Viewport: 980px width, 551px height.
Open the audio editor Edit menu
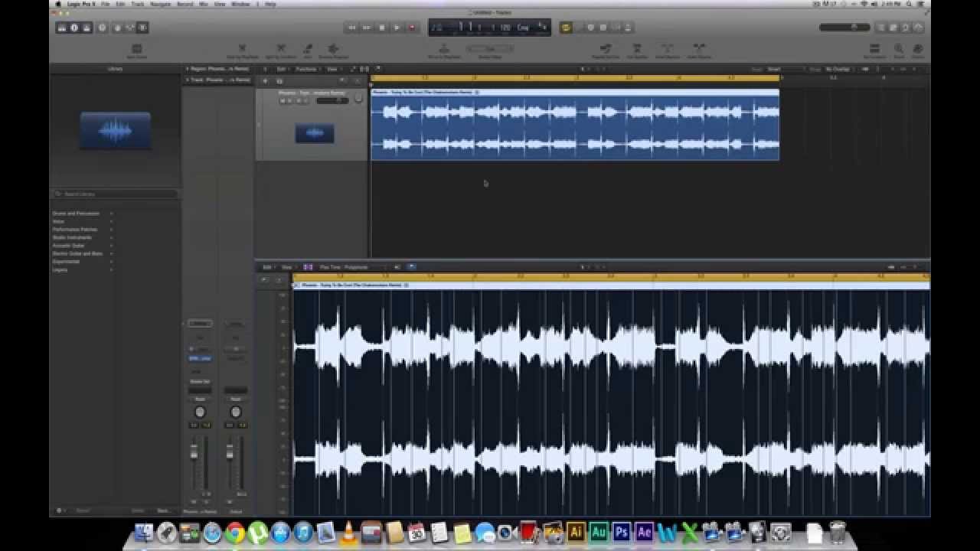267,267
